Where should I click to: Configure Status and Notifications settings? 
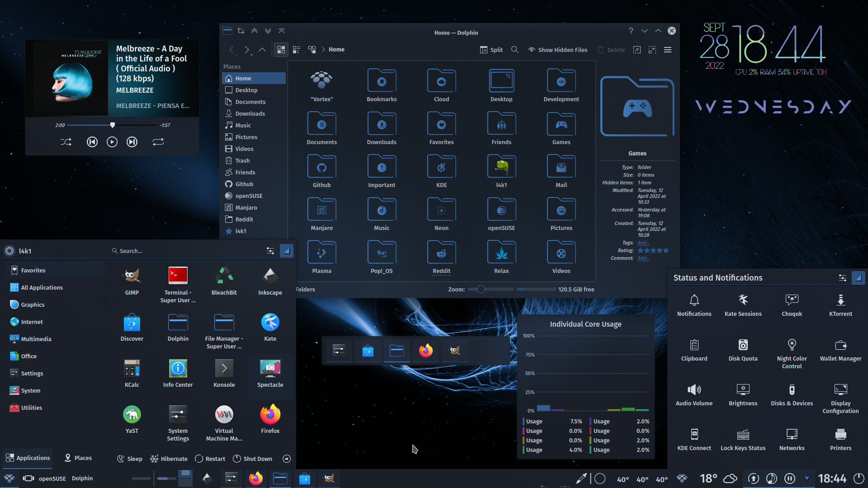coord(843,277)
